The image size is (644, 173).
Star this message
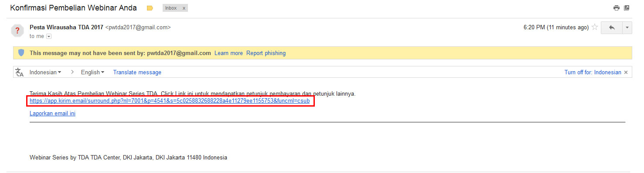[595, 27]
